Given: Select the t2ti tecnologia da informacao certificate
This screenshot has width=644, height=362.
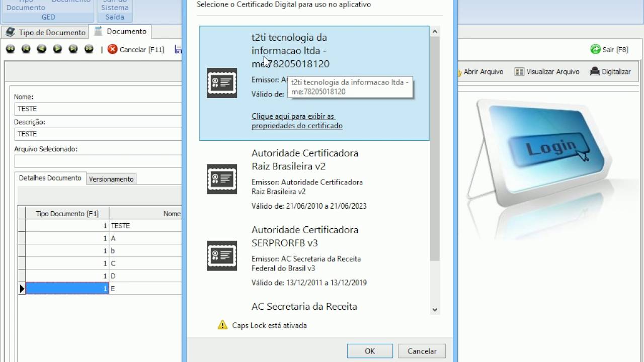Looking at the screenshot, I should point(314,83).
